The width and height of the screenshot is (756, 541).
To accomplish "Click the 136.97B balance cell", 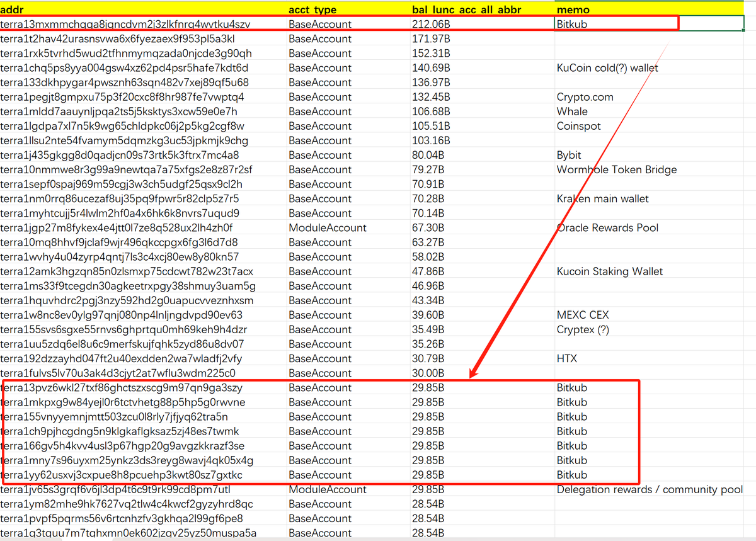I will [482, 82].
